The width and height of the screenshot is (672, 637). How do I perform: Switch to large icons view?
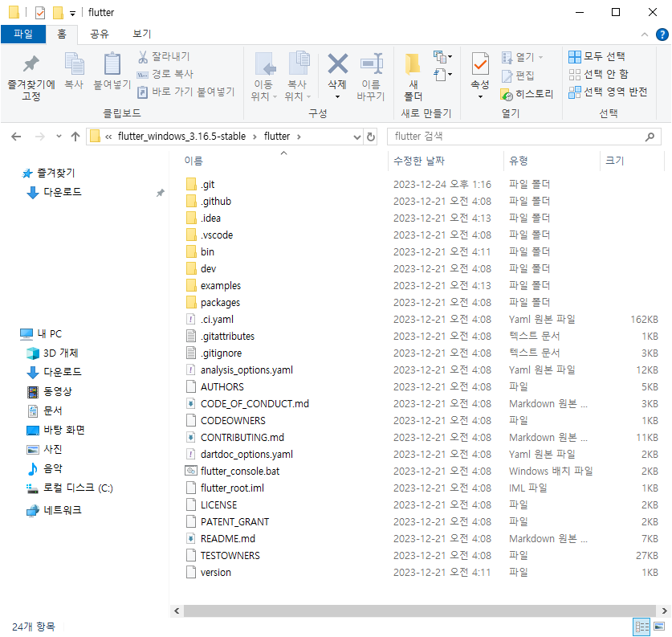[659, 627]
